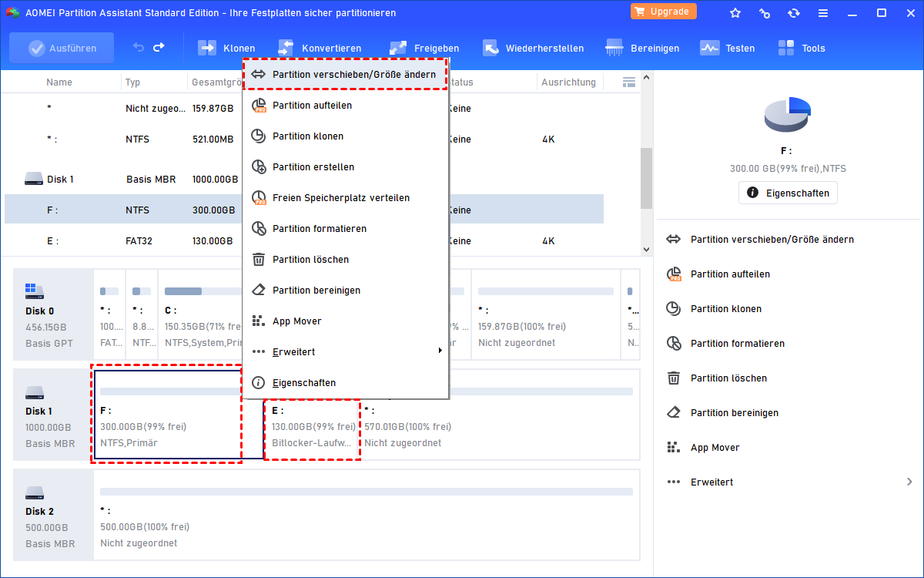Select the unallocated 159.87GB list row
The image size is (924, 578).
click(x=304, y=109)
